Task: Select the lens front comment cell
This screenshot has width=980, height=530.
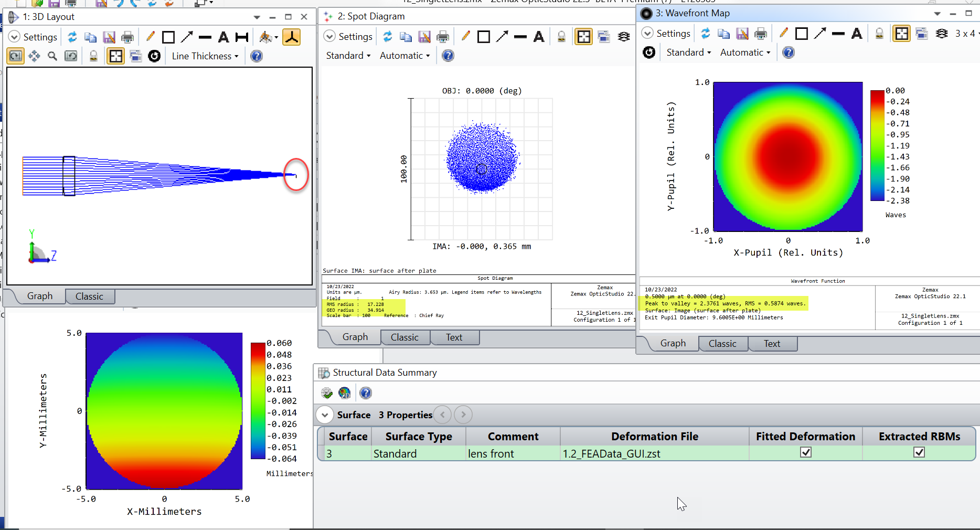Action: [513, 453]
